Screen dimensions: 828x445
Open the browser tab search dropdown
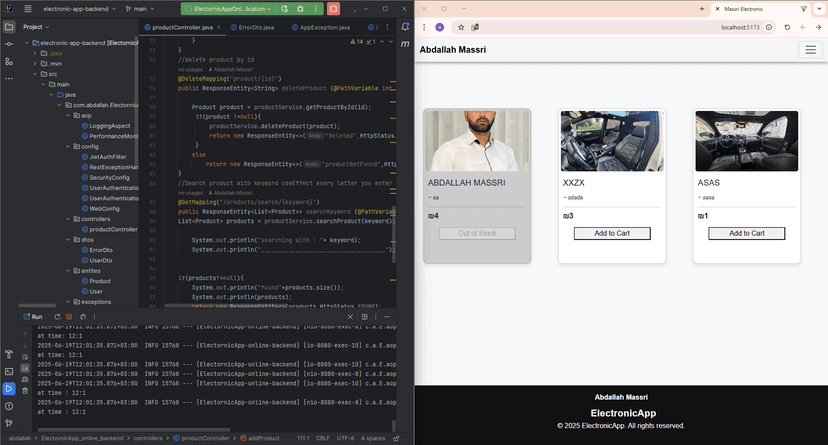[818, 8]
